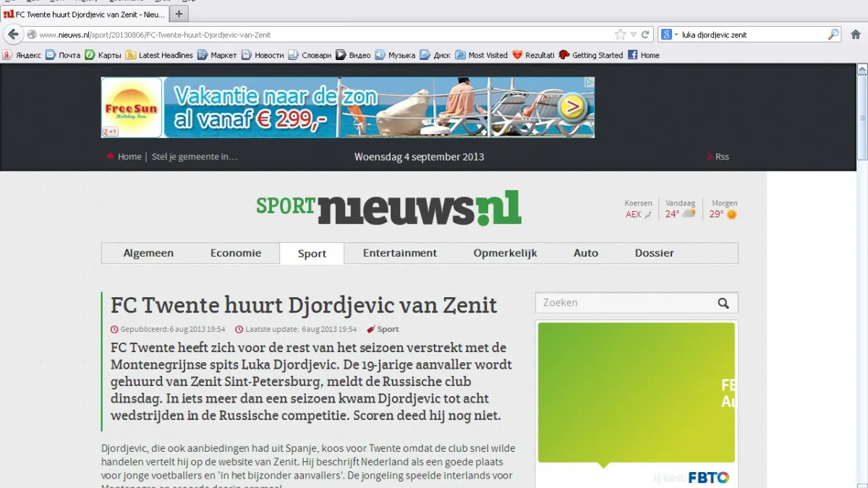Screen dimensions: 868x488
Task: Open the Словари bookmark
Action: click(310, 55)
